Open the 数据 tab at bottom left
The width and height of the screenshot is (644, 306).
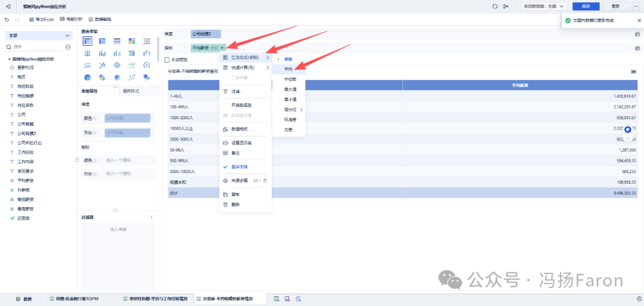click(x=24, y=299)
